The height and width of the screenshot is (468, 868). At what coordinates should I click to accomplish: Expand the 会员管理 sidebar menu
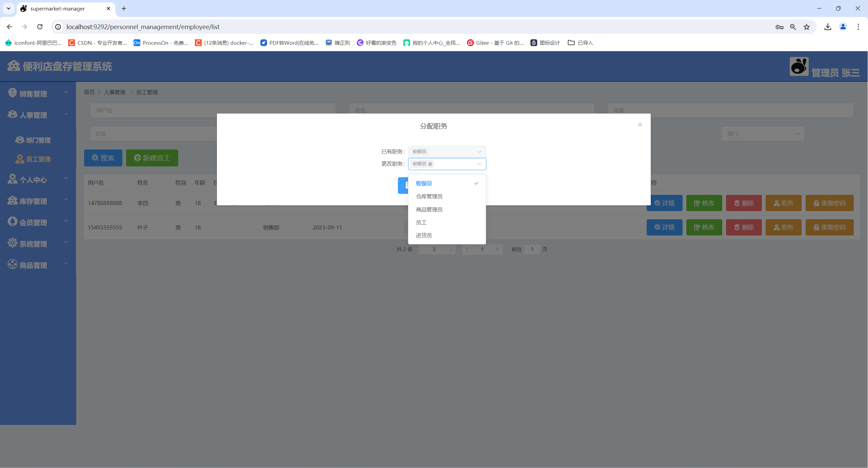pyautogui.click(x=38, y=222)
